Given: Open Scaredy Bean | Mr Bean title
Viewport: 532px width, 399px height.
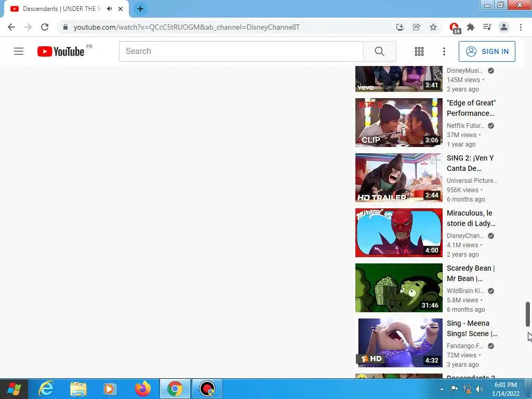Looking at the screenshot, I should click(x=471, y=273).
